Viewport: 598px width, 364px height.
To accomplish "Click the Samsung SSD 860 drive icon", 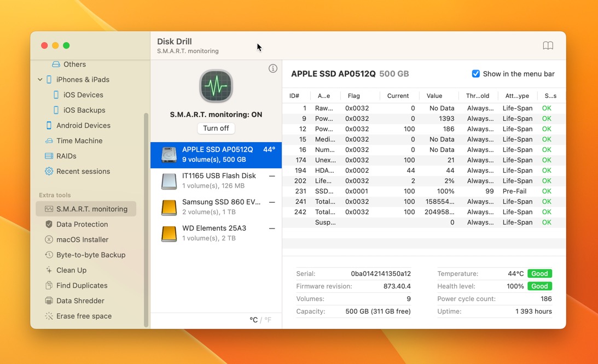I will 169,207.
